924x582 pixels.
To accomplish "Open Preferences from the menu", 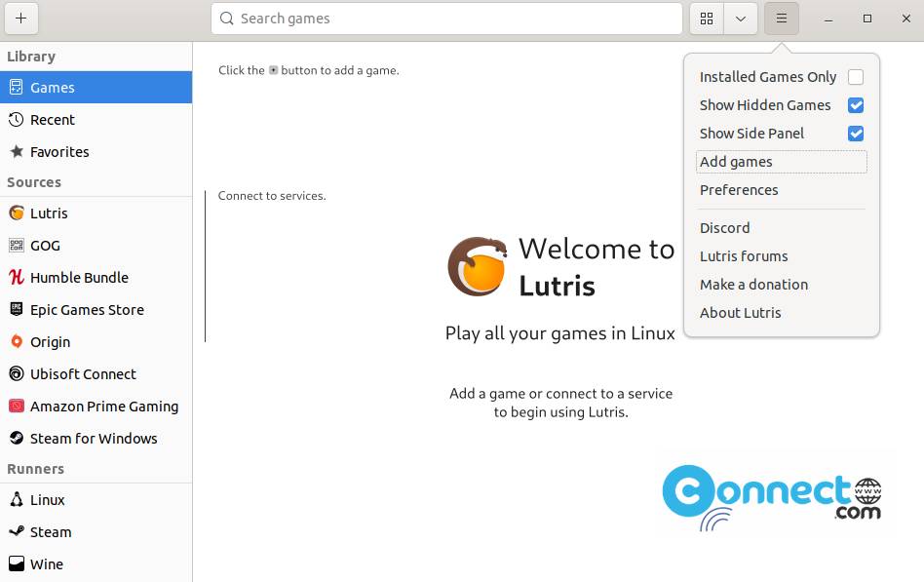I will [x=782, y=190].
